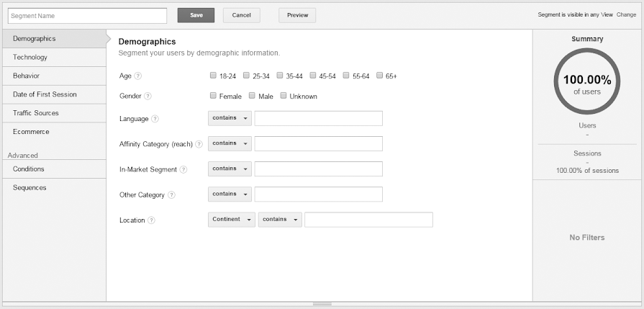Show help for In-Market Segment
The width and height of the screenshot is (644, 309).
pyautogui.click(x=183, y=169)
